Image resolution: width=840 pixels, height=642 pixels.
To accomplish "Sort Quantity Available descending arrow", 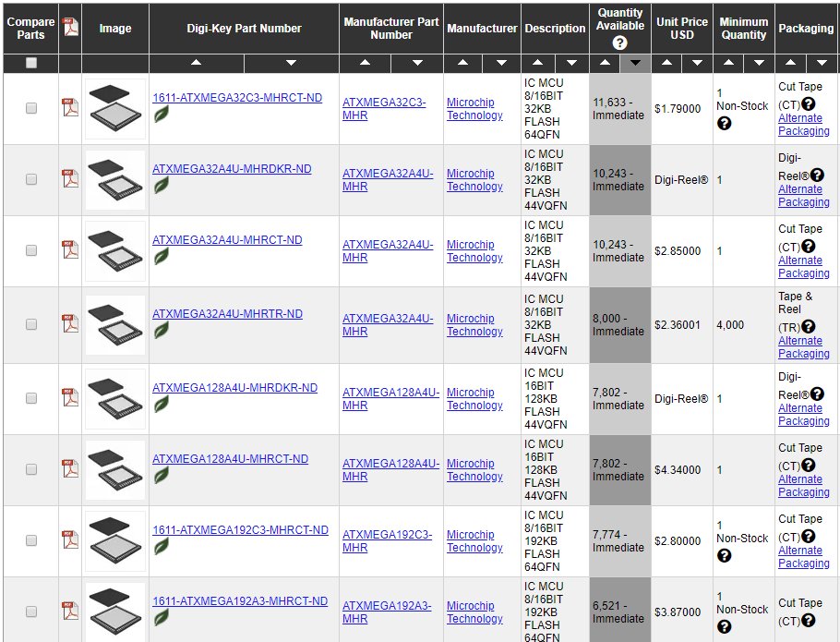I will [635, 63].
